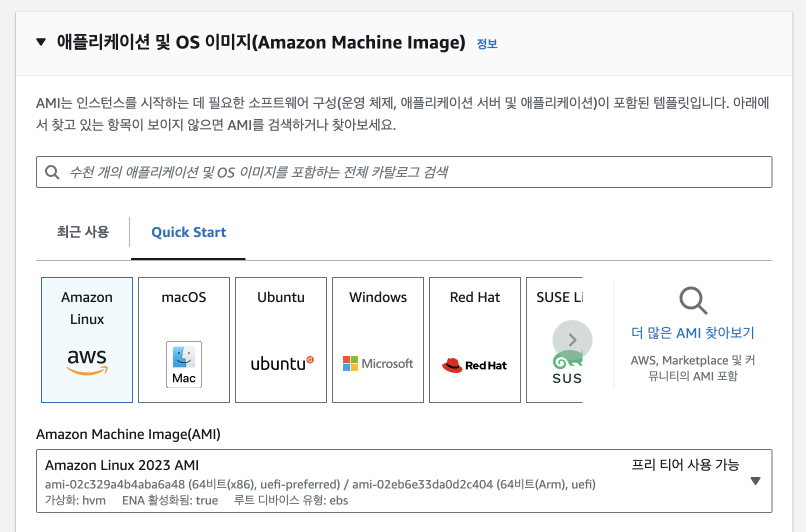The width and height of the screenshot is (806, 532).
Task: Click the Mac Finder icon
Action: coord(184,364)
